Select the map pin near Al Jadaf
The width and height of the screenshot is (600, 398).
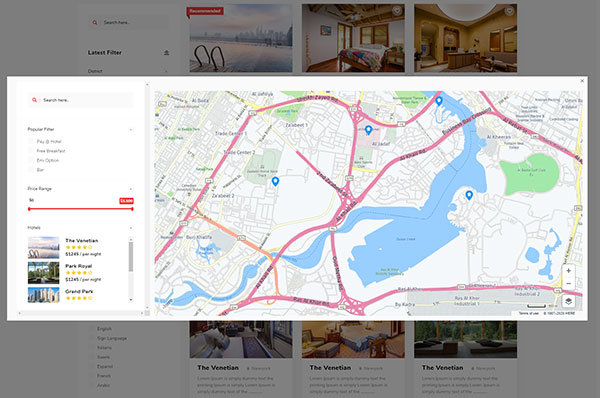click(x=368, y=130)
